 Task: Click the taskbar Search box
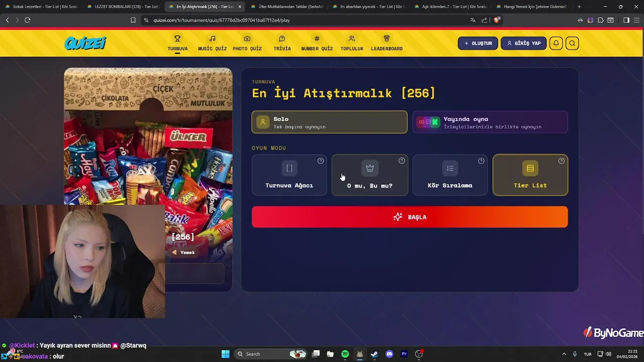(271, 354)
